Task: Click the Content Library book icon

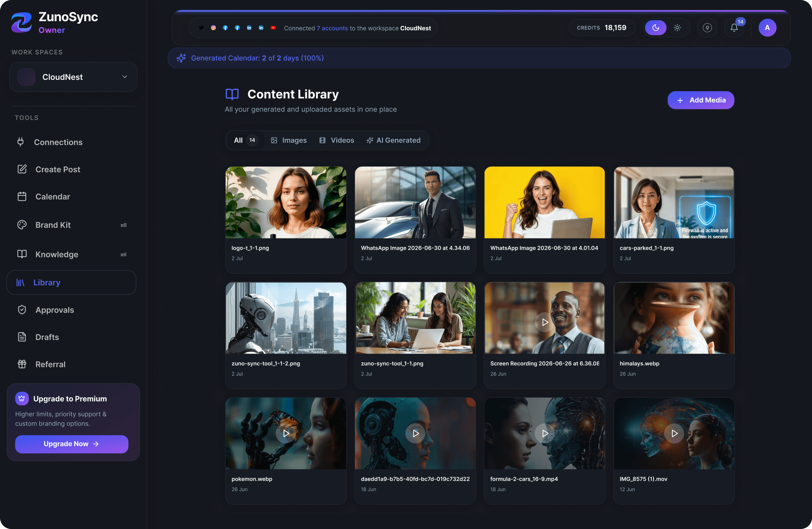Action: pyautogui.click(x=232, y=94)
